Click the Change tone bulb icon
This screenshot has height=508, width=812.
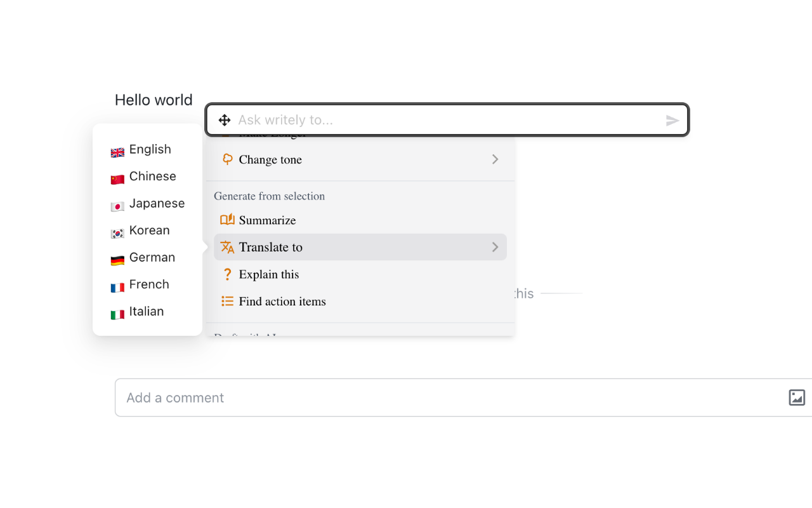[x=227, y=159]
